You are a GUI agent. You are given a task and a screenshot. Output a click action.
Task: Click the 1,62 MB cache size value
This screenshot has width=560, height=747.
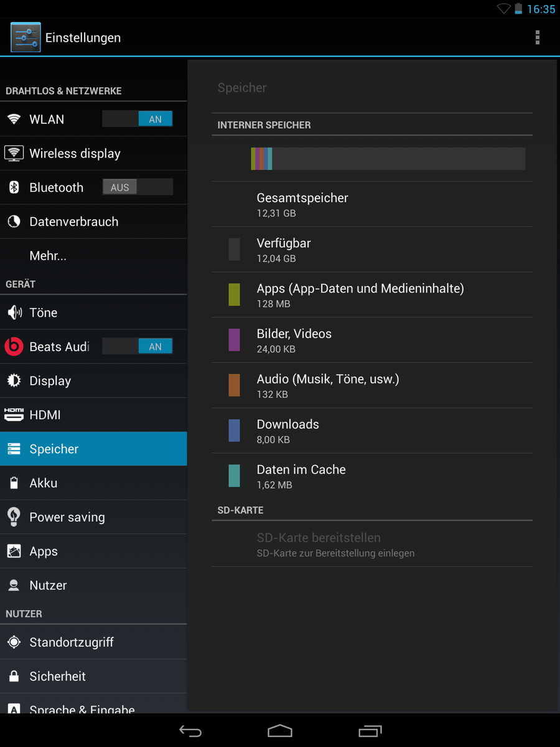(x=274, y=485)
